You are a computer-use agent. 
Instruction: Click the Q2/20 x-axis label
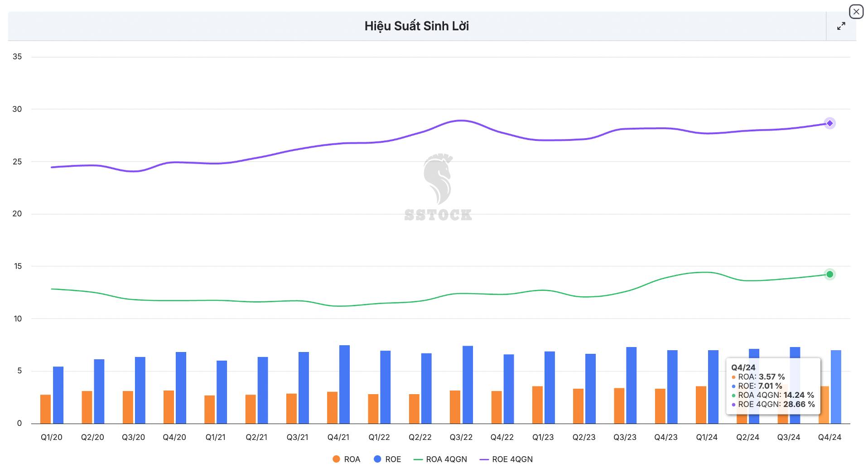(x=92, y=437)
